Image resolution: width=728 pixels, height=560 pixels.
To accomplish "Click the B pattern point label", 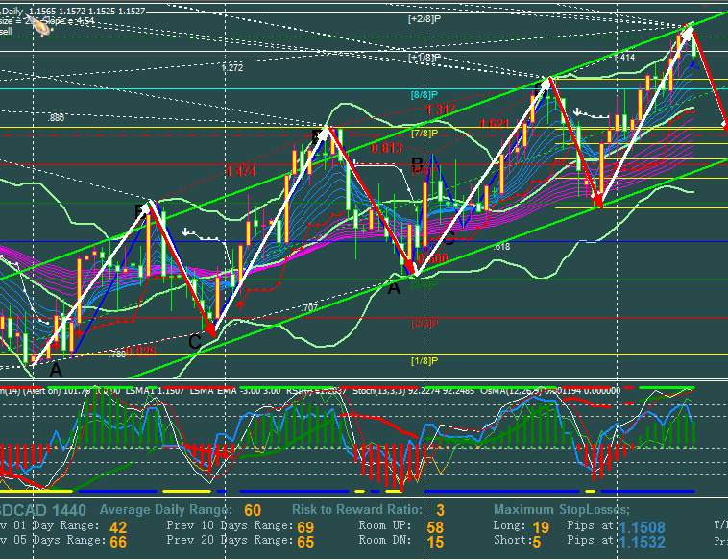I will pos(418,164).
